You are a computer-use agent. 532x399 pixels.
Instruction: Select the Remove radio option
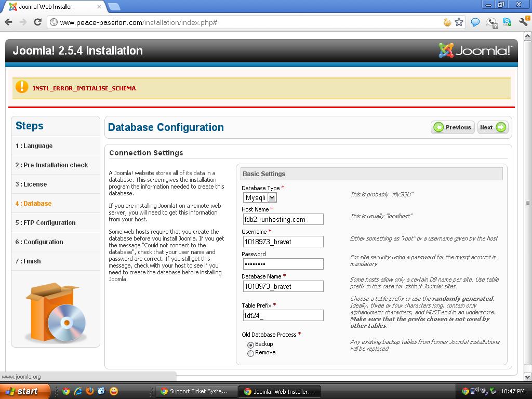pos(250,353)
